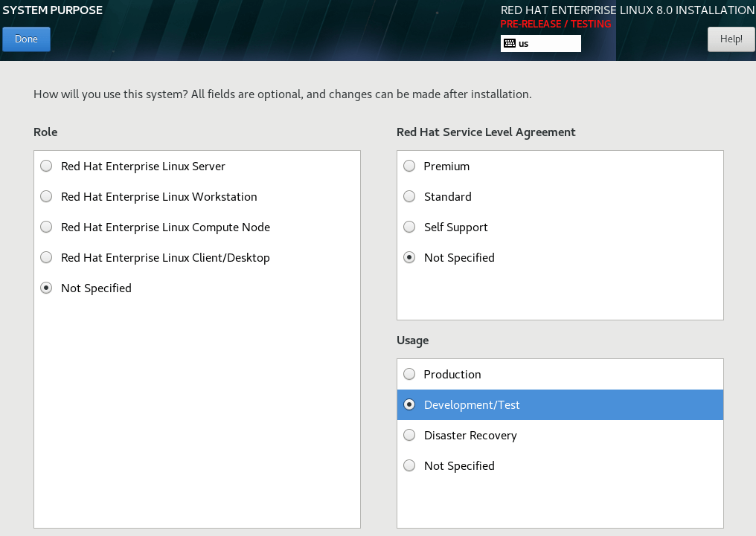Click empty area in Service Level Agreement list

pos(560,294)
